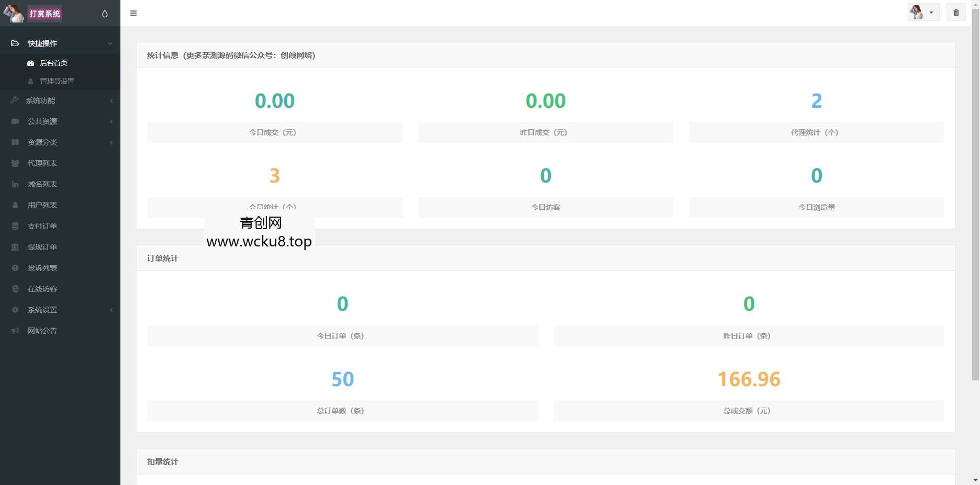Click the 网站公告 megaphone icon

point(15,331)
